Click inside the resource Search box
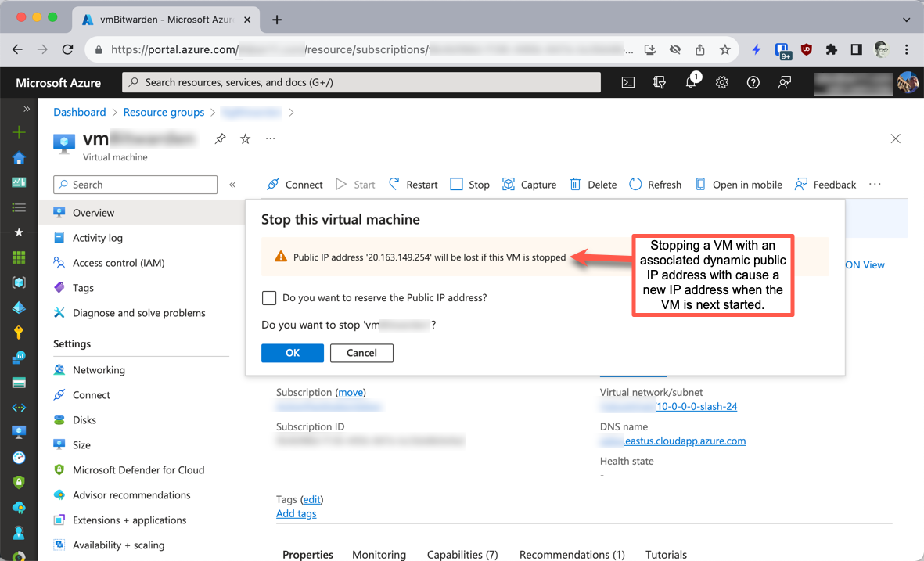The width and height of the screenshot is (924, 561). click(135, 185)
